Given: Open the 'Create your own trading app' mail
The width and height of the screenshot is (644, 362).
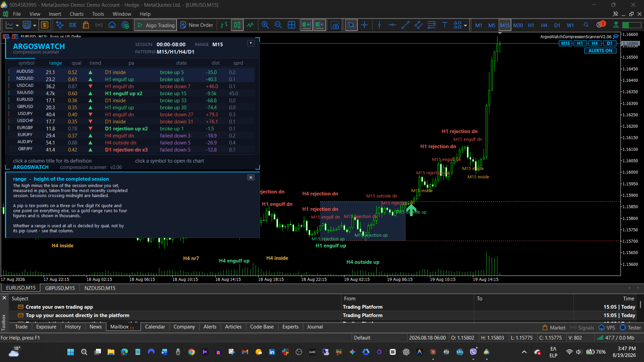Looking at the screenshot, I should click(x=59, y=307).
